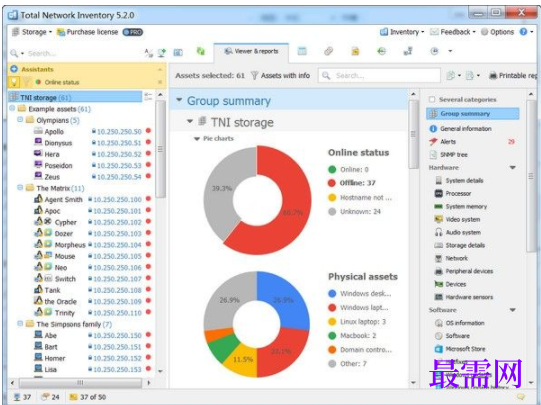Viewport: 541px width, 405px height.
Task: Collapse the Hardware category list
Action: pos(512,168)
